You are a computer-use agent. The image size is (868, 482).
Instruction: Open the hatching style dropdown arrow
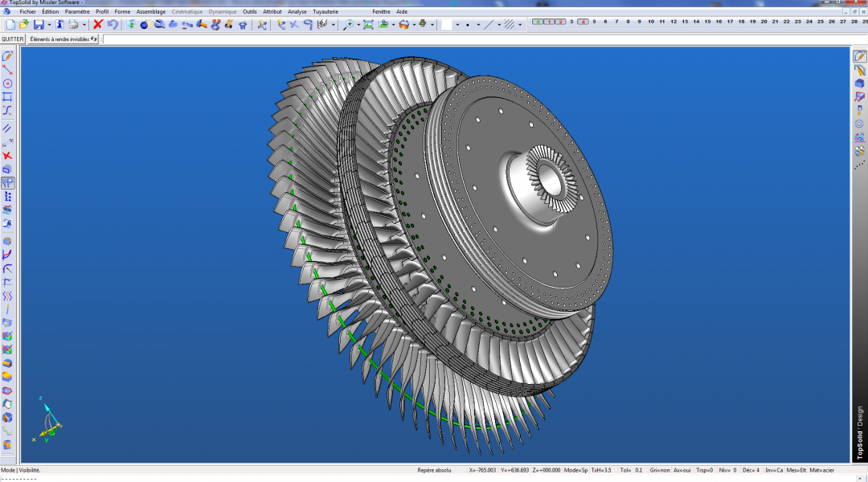click(x=520, y=24)
